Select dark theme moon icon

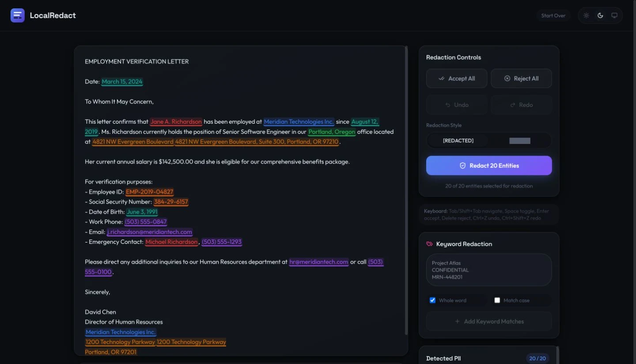pyautogui.click(x=600, y=15)
